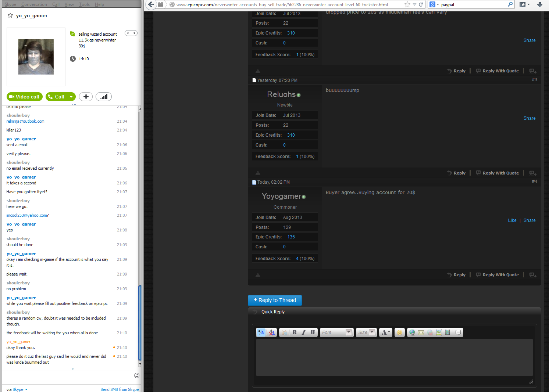The width and height of the screenshot is (549, 392).
Task: Add yo_yo_gamer to favorites star
Action: 10,15
